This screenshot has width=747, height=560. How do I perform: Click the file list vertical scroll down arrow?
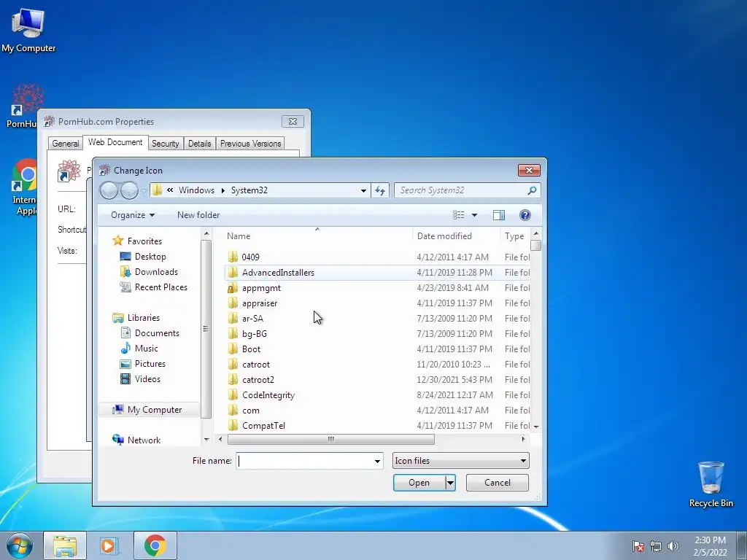[x=536, y=427]
